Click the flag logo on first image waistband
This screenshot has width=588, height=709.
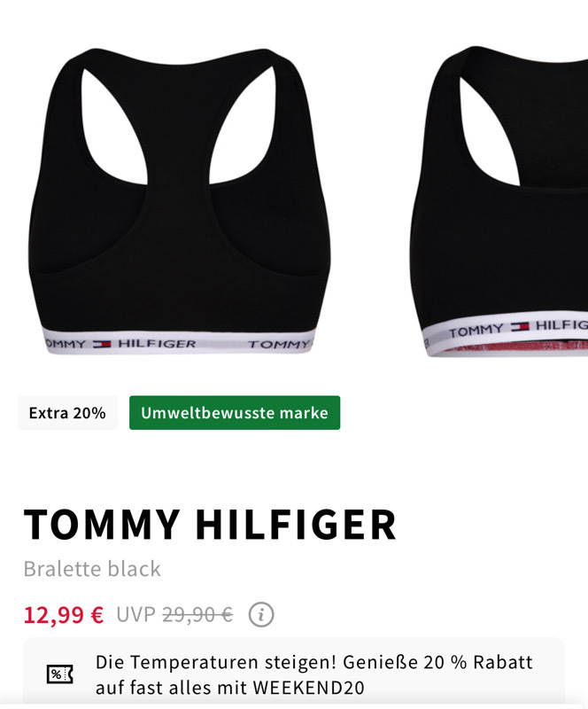click(x=102, y=345)
